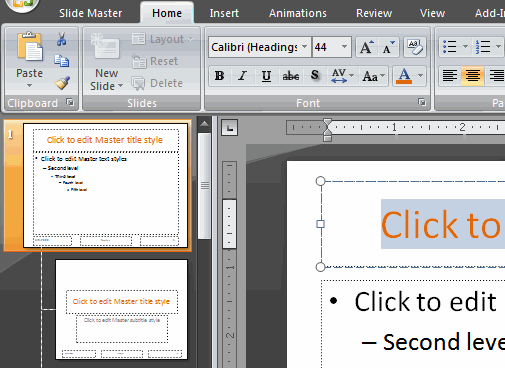Click the Copy icon in Clipboard
Image resolution: width=505 pixels, height=368 pixels.
click(x=61, y=61)
